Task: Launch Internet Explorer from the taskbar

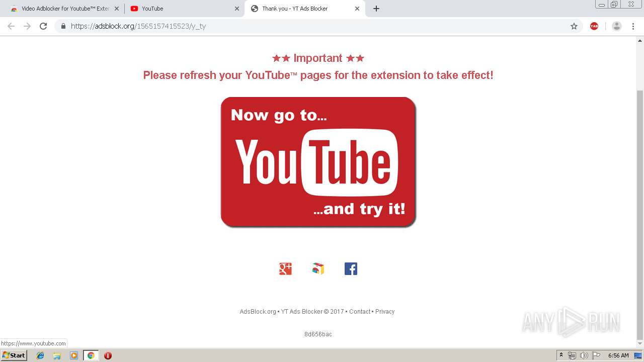Action: tap(40, 355)
